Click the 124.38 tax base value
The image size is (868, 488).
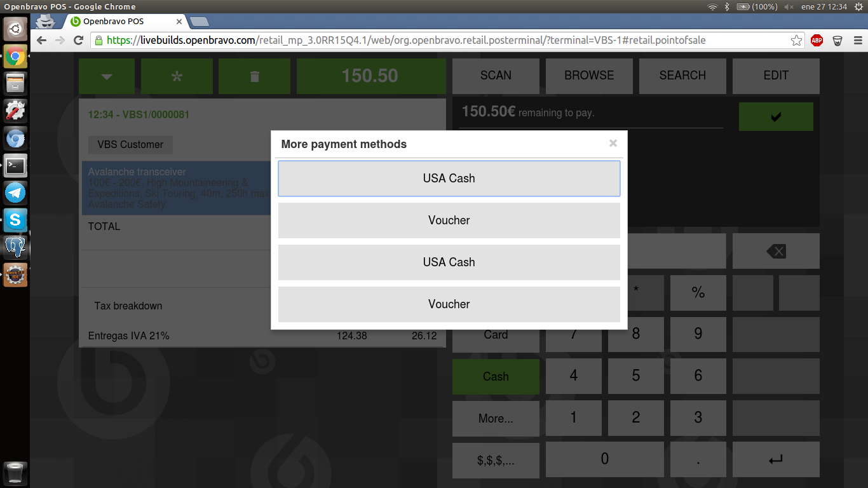point(352,336)
